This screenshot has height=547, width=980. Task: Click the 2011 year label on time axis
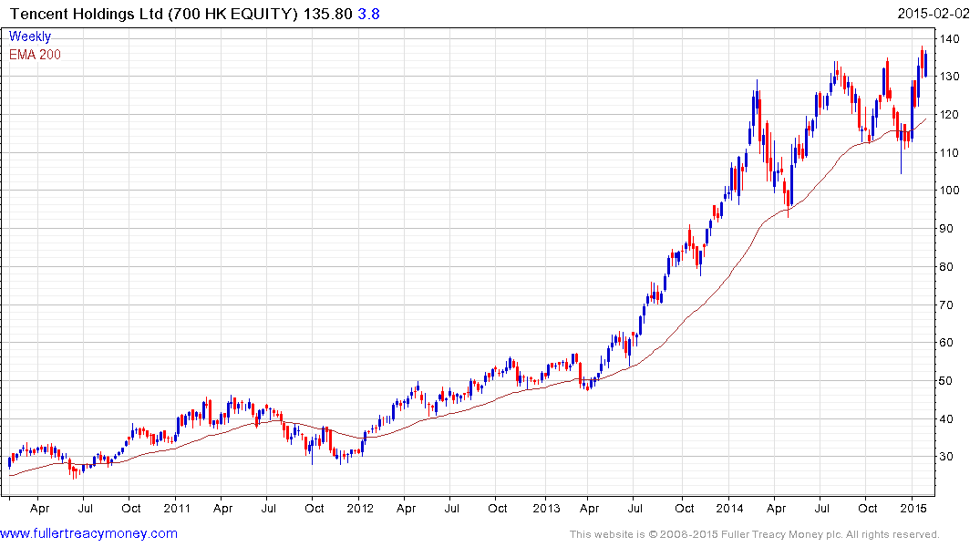(x=176, y=508)
